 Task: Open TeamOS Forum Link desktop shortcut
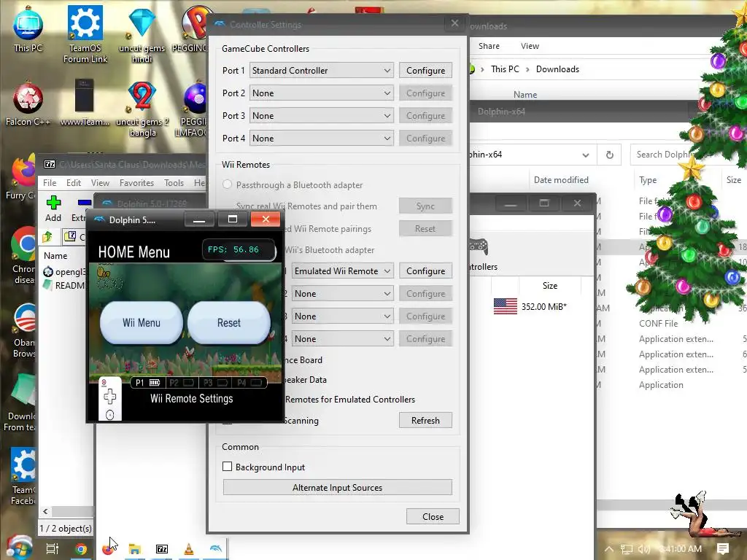(x=85, y=34)
